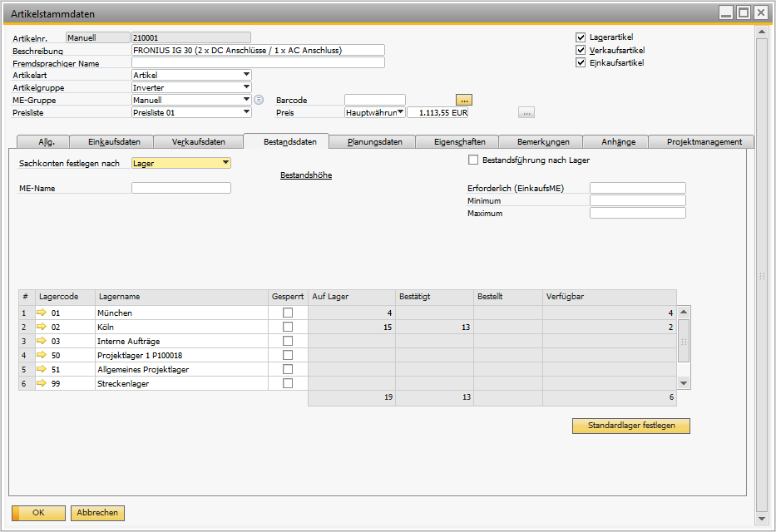Open the Planungsdaten tab
The height and width of the screenshot is (532, 776).
pyautogui.click(x=374, y=142)
